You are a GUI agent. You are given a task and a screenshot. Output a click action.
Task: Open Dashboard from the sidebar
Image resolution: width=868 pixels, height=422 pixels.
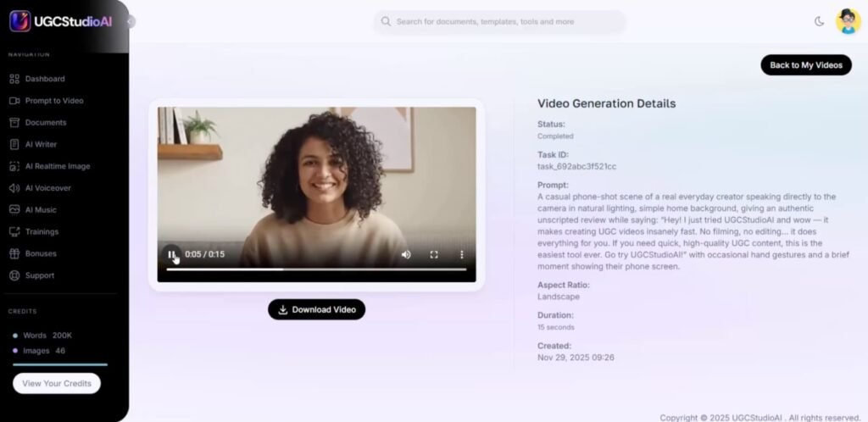pos(45,79)
